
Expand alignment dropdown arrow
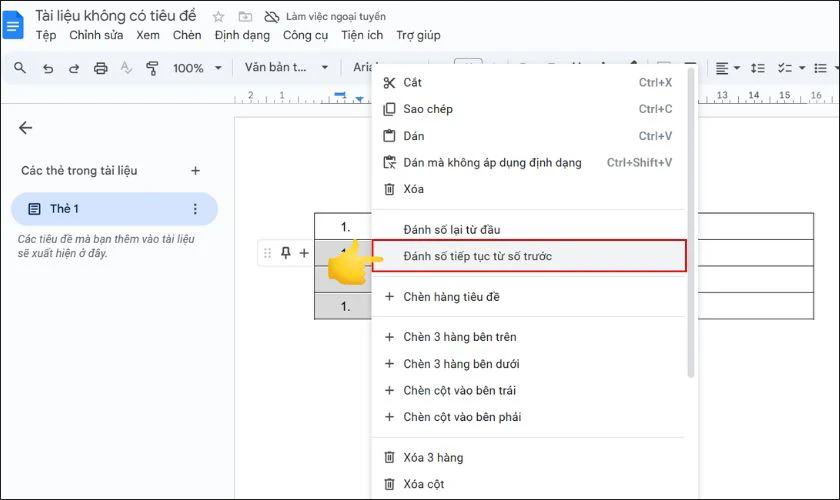[737, 68]
